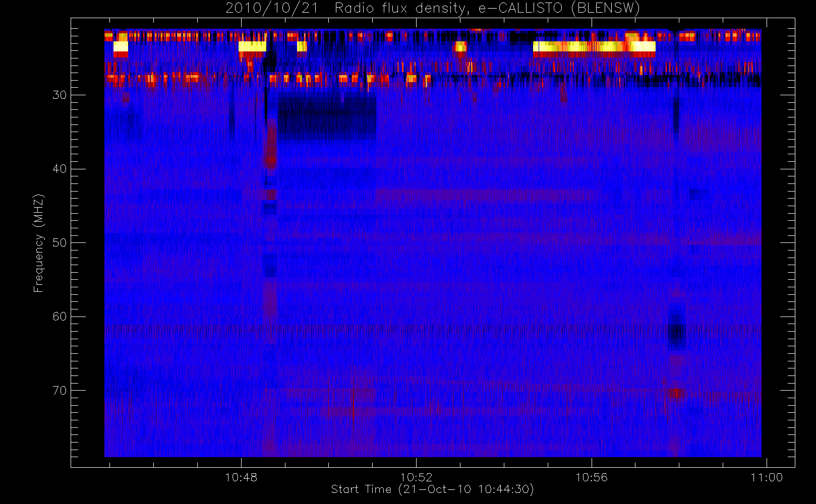816x504 pixels.
Task: Click the 70 frequency tick label
Action: [x=60, y=391]
